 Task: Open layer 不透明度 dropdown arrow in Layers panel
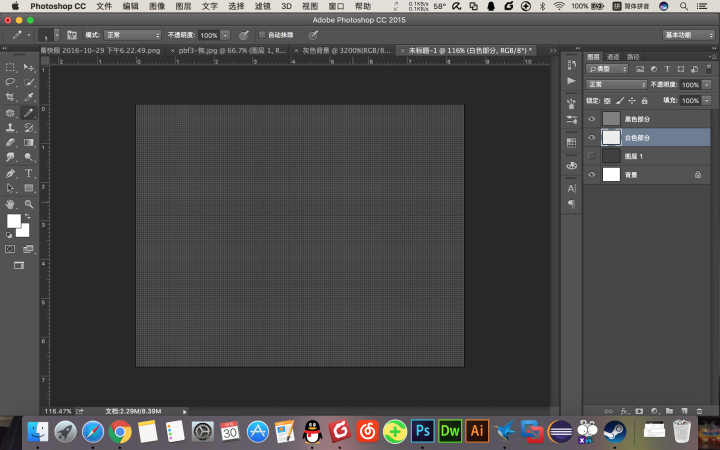(707, 84)
